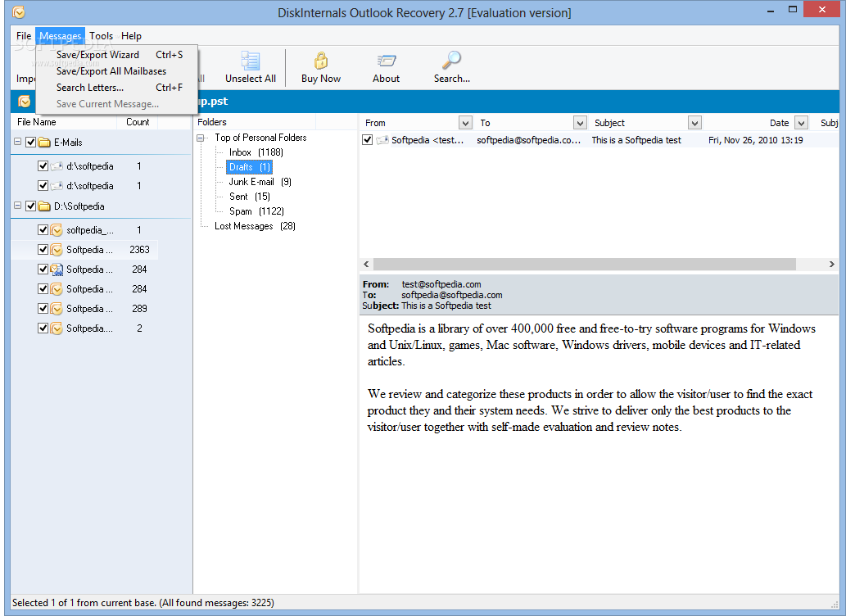Open the Tools menu
846x616 pixels.
pos(101,36)
